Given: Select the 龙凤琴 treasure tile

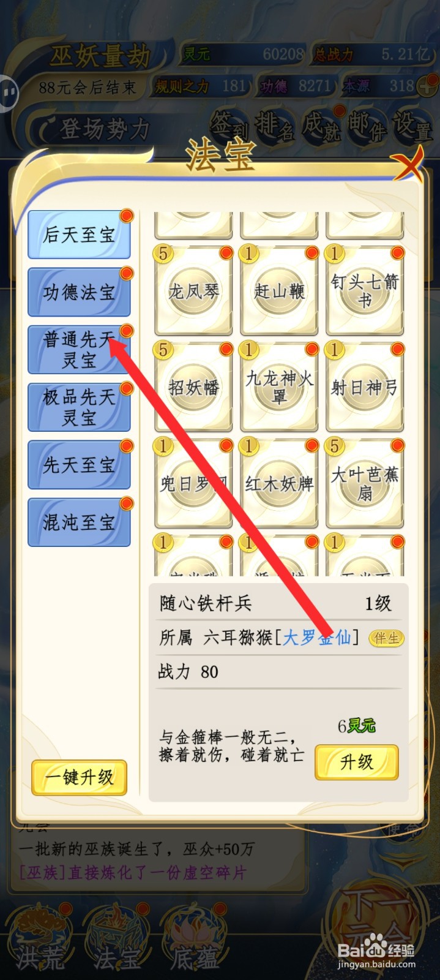Looking at the screenshot, I should tap(193, 290).
